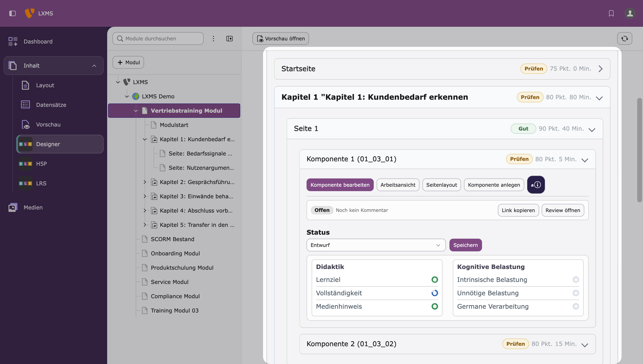Open the page tree three-dot options menu

(213, 39)
